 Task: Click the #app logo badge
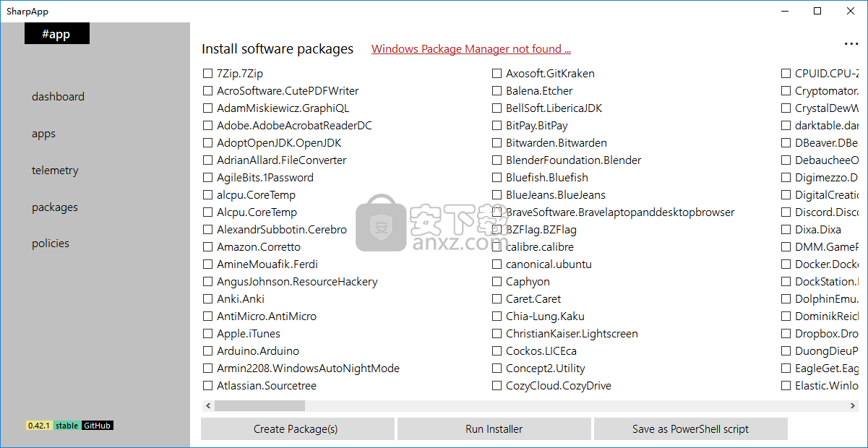[57, 33]
